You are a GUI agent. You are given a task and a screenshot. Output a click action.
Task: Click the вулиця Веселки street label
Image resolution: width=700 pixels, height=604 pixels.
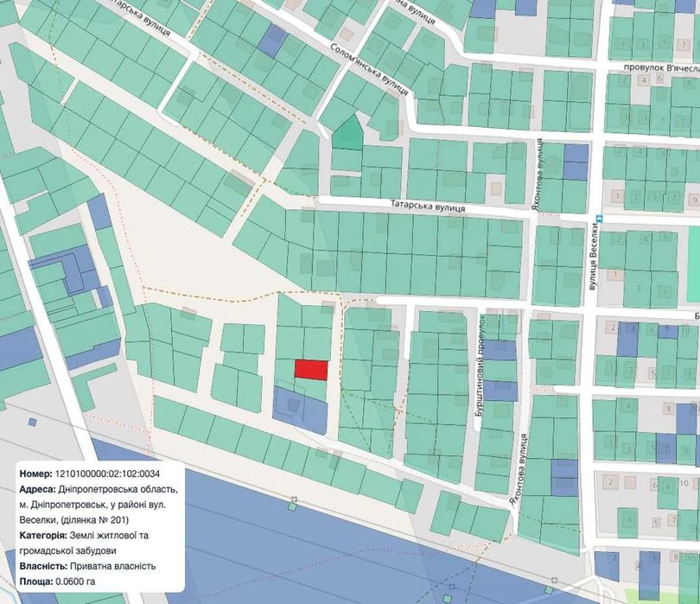pyautogui.click(x=593, y=257)
